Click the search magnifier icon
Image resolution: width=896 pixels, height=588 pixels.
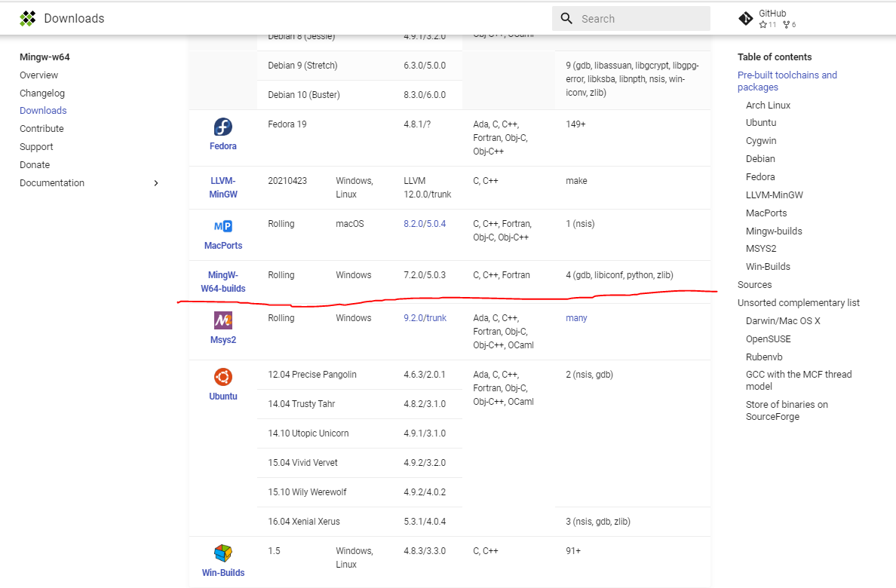point(566,18)
